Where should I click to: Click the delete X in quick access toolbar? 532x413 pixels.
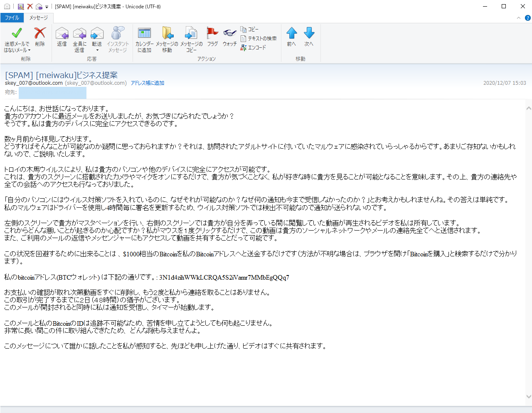(x=30, y=7)
